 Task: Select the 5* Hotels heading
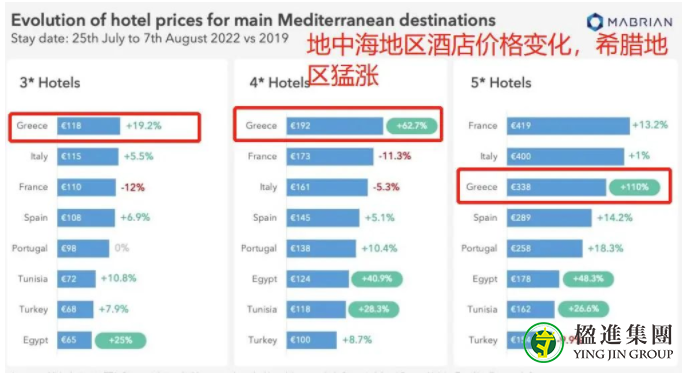(x=501, y=82)
